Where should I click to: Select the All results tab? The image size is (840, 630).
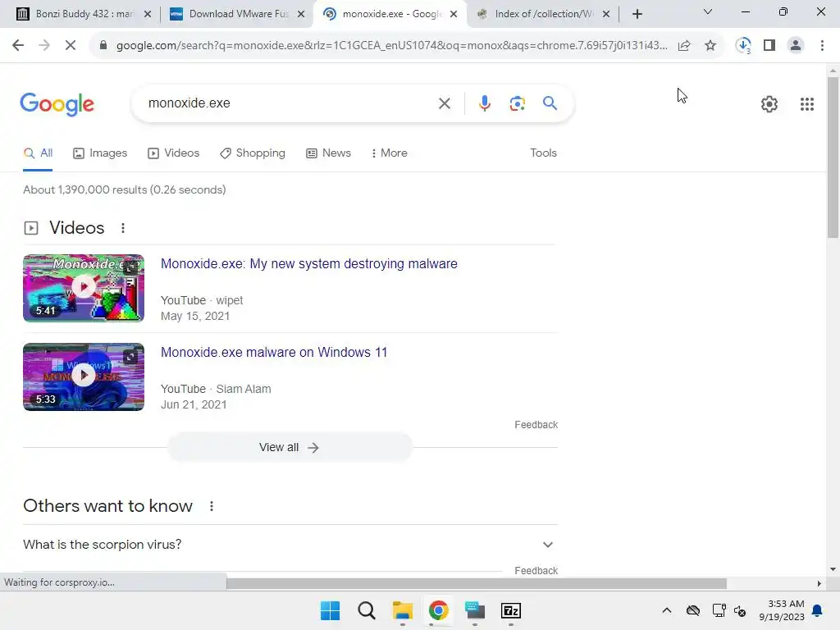38,153
